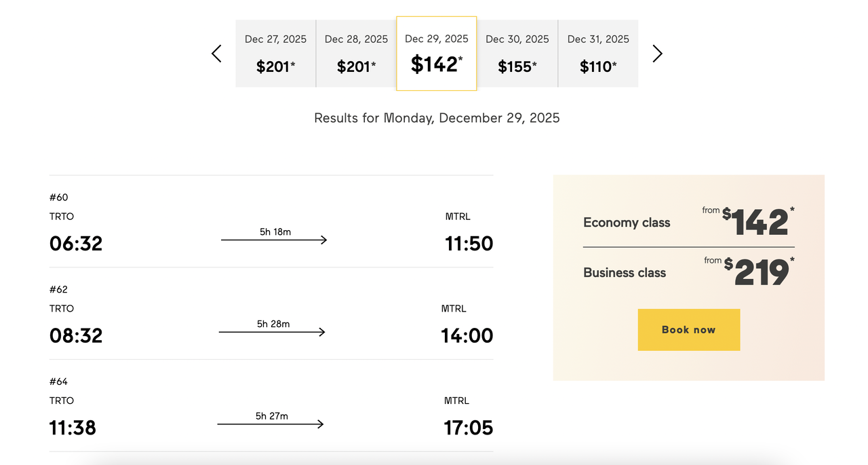Click the 17:05 arrival time
The image size is (868, 465).
click(x=469, y=428)
